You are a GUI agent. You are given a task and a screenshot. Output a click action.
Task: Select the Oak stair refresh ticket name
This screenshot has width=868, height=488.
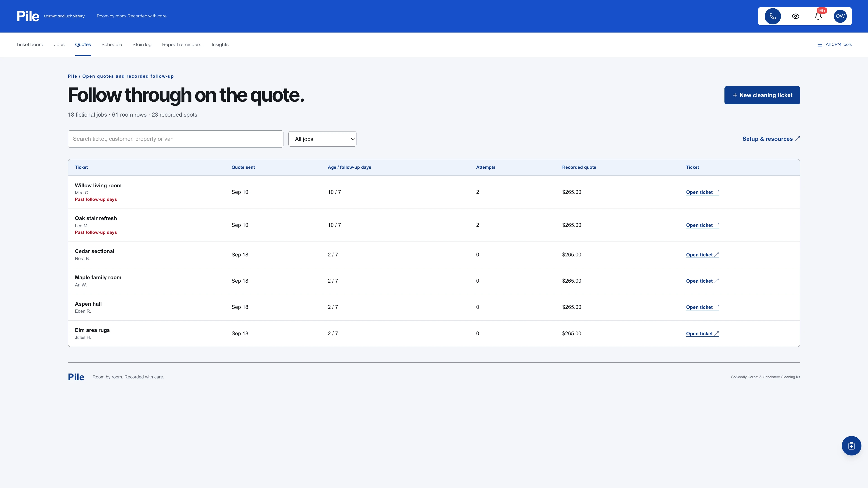(x=96, y=218)
